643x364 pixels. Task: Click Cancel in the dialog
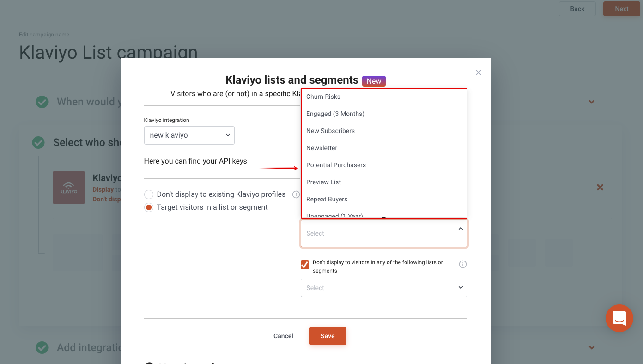[x=283, y=336]
